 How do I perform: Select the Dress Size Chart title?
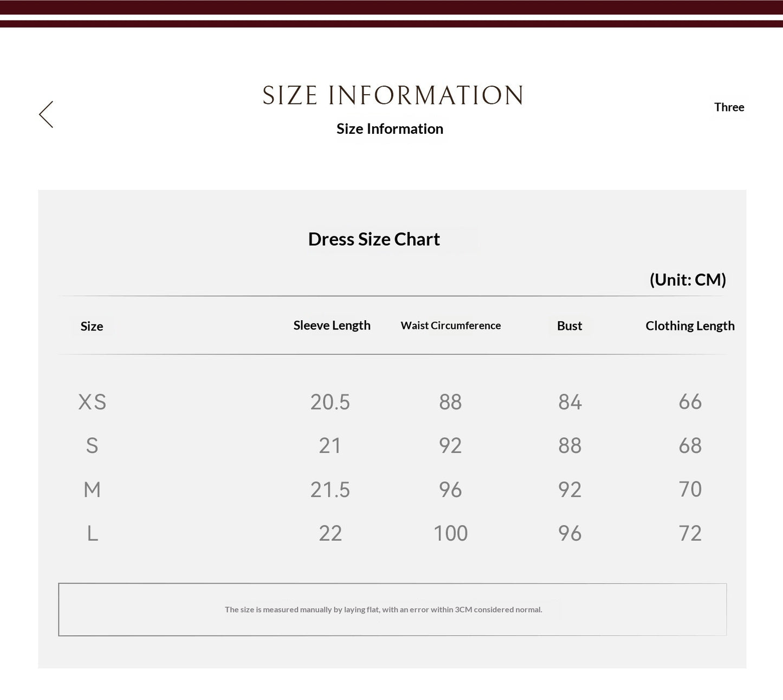(x=374, y=239)
